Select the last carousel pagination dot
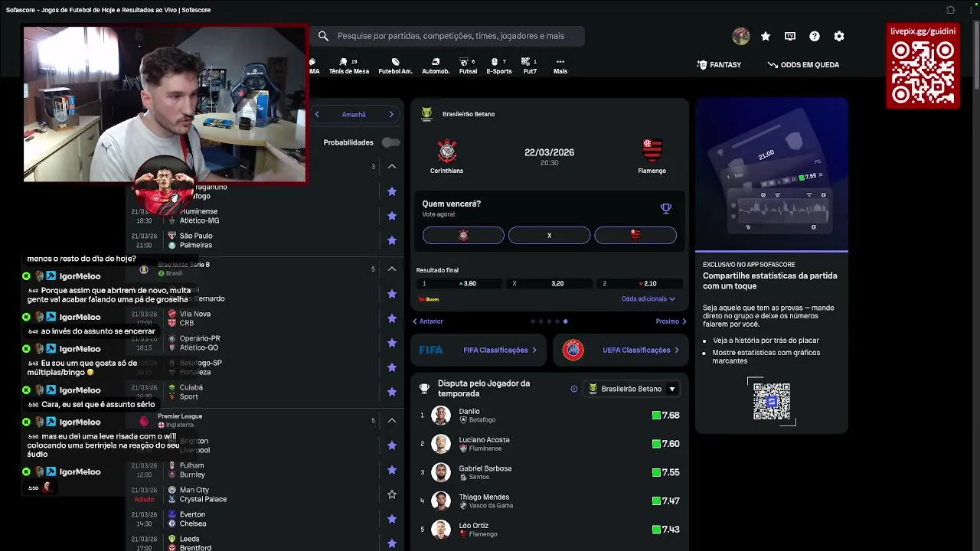The height and width of the screenshot is (551, 980). click(x=565, y=321)
